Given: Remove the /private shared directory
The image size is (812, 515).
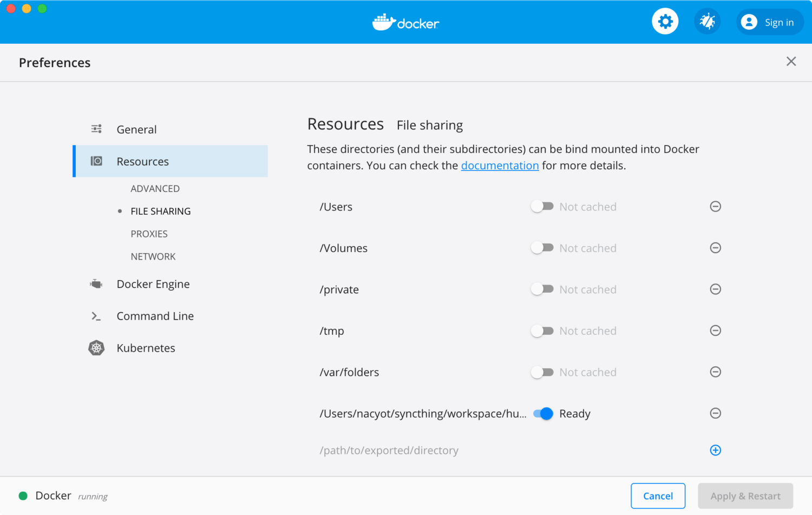Looking at the screenshot, I should (715, 289).
